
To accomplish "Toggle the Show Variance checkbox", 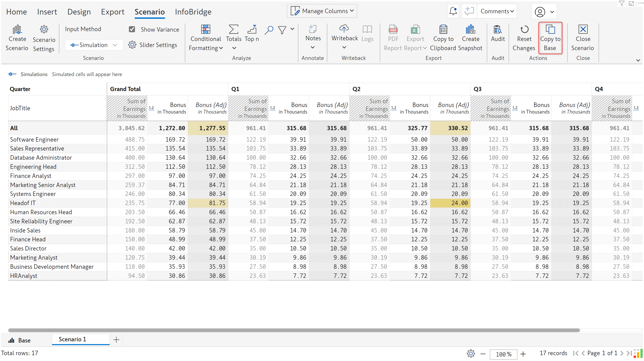I will tap(131, 29).
